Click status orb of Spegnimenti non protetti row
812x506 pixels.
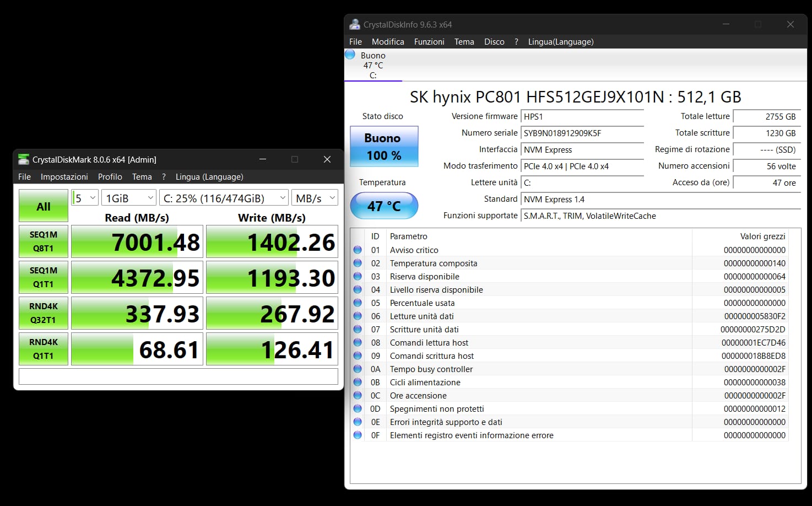358,408
